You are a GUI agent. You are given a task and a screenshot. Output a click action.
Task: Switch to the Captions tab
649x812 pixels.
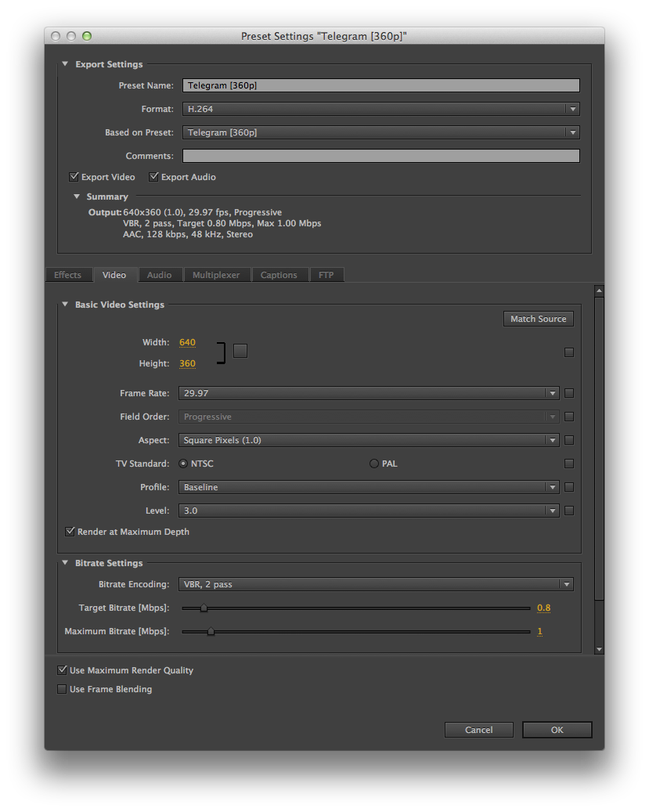279,275
